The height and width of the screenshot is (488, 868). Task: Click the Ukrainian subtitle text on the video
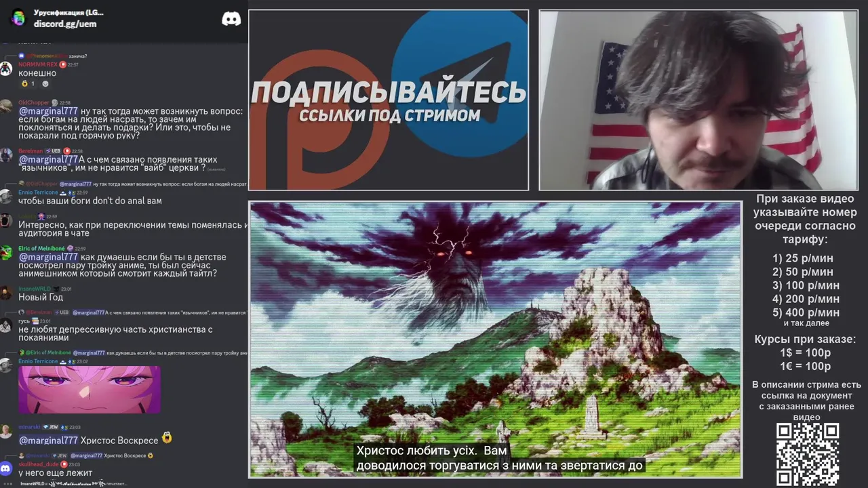pyautogui.click(x=500, y=458)
